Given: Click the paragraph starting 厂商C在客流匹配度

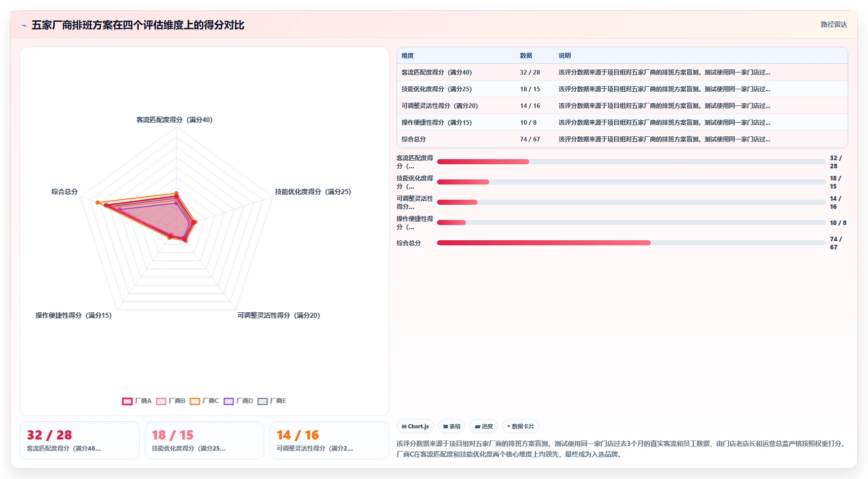Looking at the screenshot, I should pyautogui.click(x=508, y=455).
